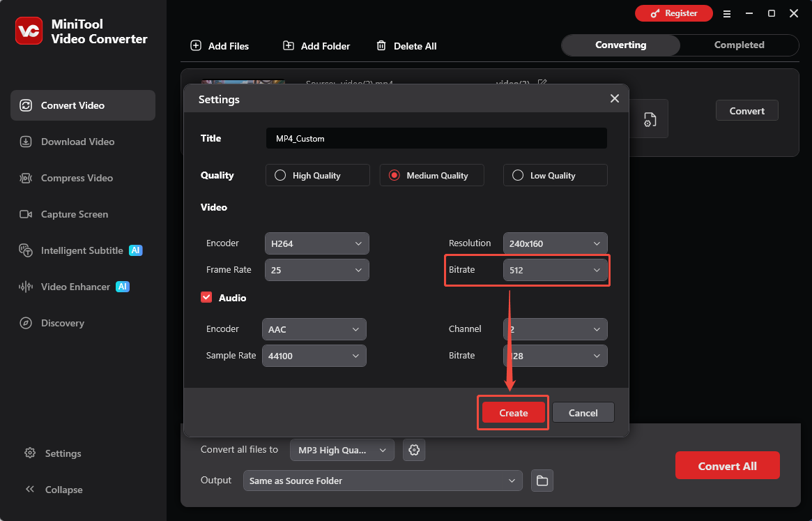Open the Video Enhancer section
The height and width of the screenshot is (521, 812).
pos(83,287)
